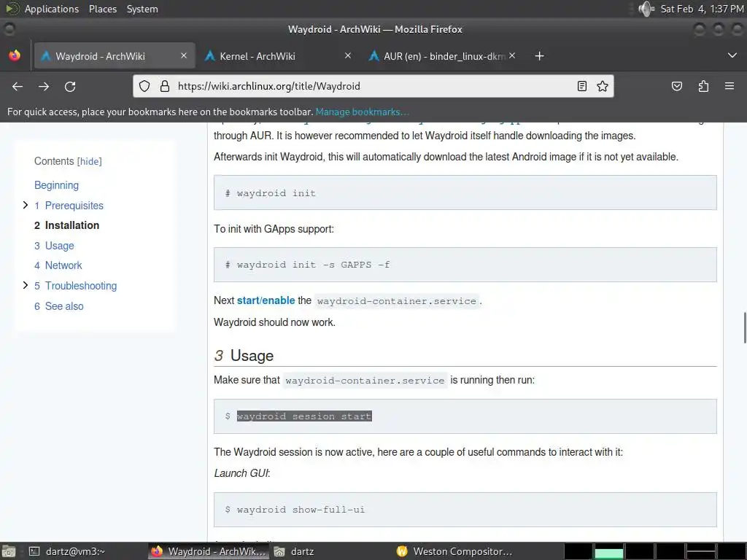The width and height of the screenshot is (747, 560).
Task: Save page to Pocket
Action: point(676,86)
